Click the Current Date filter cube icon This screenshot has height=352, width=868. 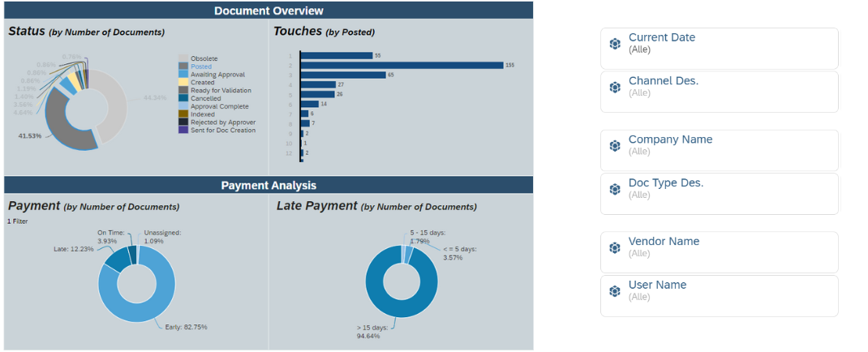(615, 44)
